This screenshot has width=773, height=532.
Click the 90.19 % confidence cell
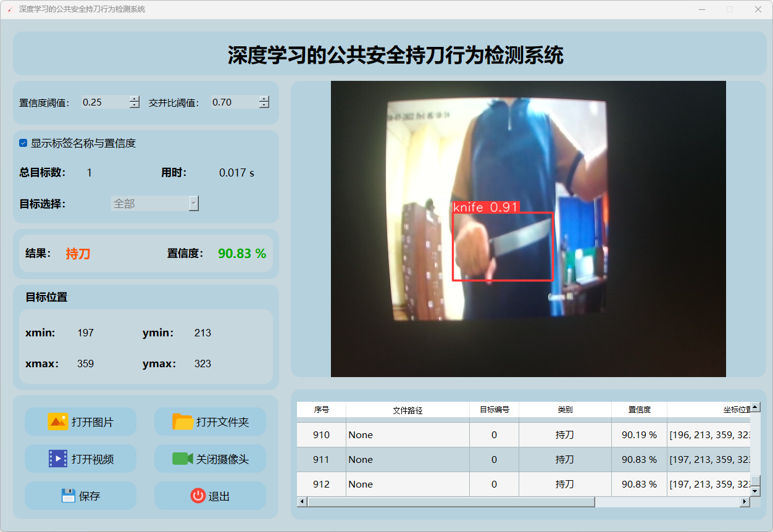pyautogui.click(x=639, y=435)
